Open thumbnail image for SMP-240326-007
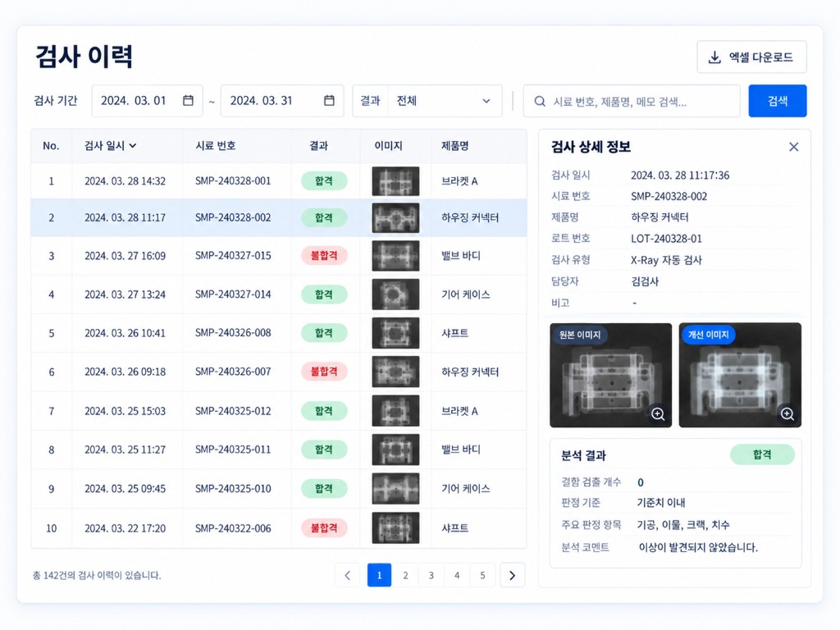 [x=396, y=372]
